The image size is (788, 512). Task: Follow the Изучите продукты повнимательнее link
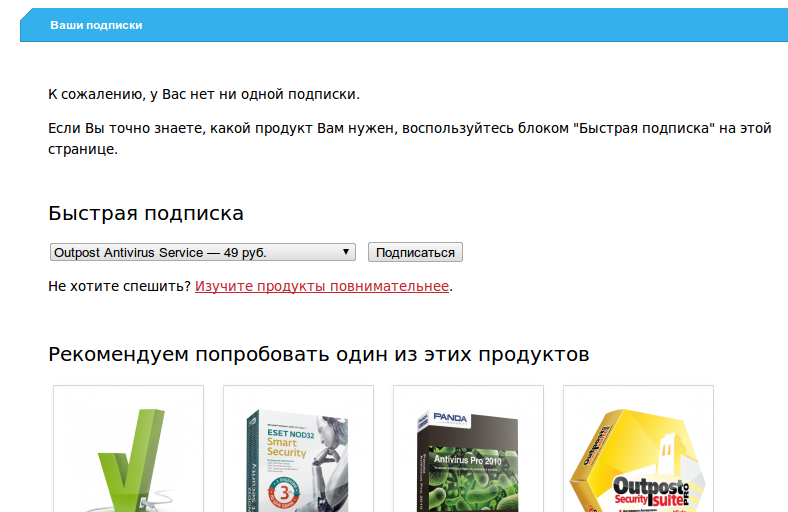321,286
